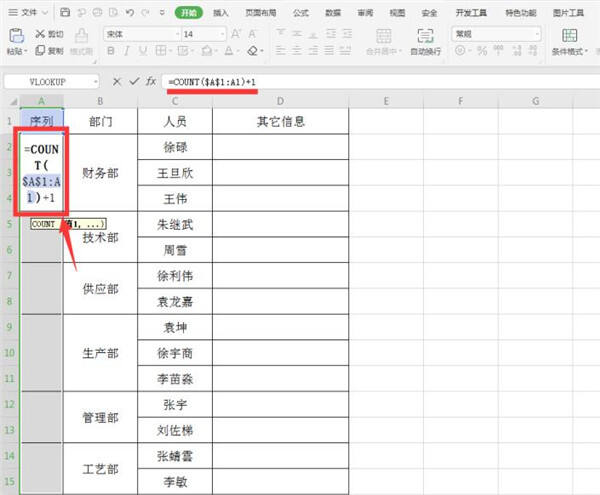Switch to the 开发工具 Developer tab
Screen dimensions: 600x495
[471, 13]
